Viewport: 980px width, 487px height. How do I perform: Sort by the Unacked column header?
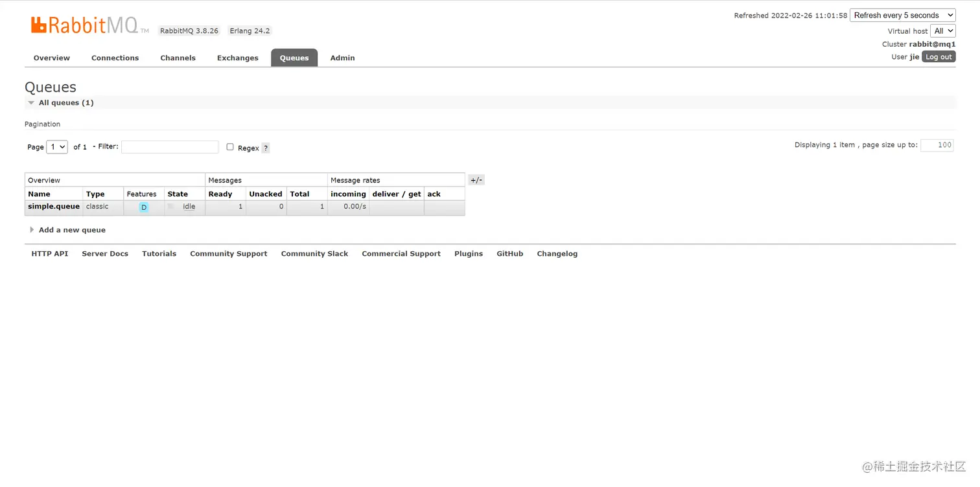point(266,194)
